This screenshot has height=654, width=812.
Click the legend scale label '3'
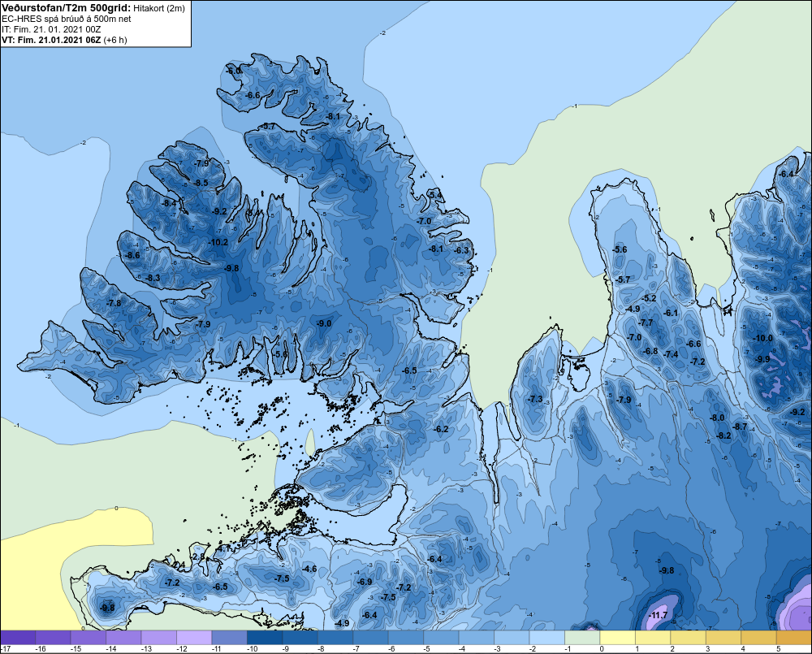pyautogui.click(x=708, y=649)
